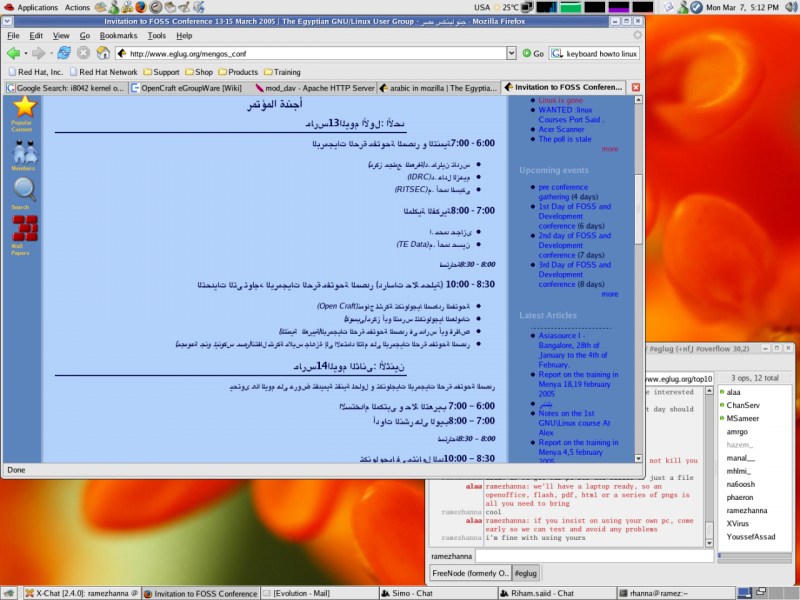Open the address bar URL dropdown arrow
This screenshot has width=800, height=600.
pos(512,55)
